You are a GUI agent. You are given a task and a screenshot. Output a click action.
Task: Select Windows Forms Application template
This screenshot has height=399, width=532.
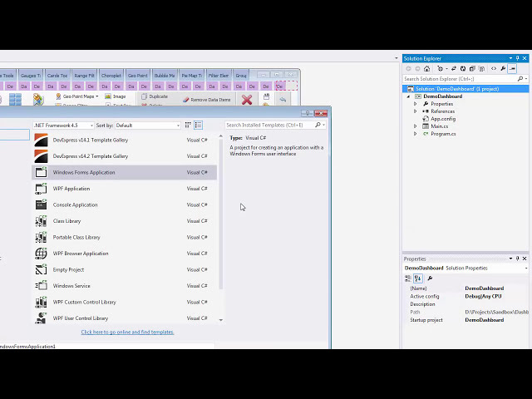point(124,172)
